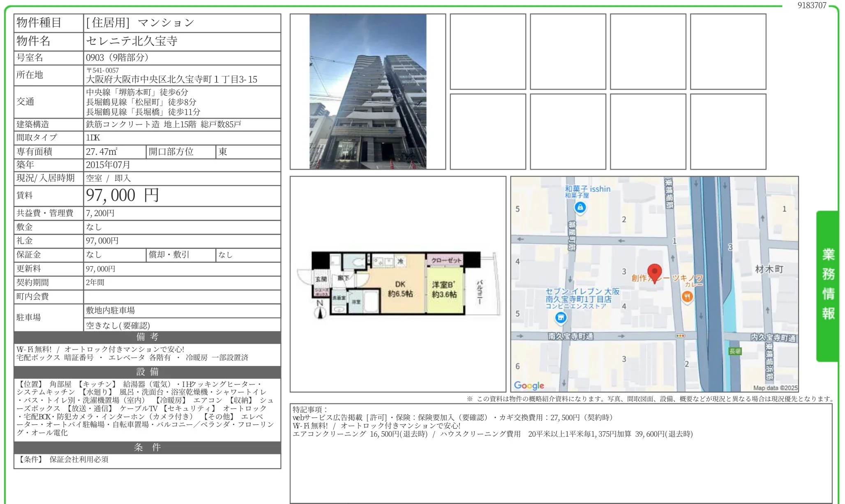Click the last empty photo slot in bottom row
This screenshot has height=504, width=845.
pos(728,131)
